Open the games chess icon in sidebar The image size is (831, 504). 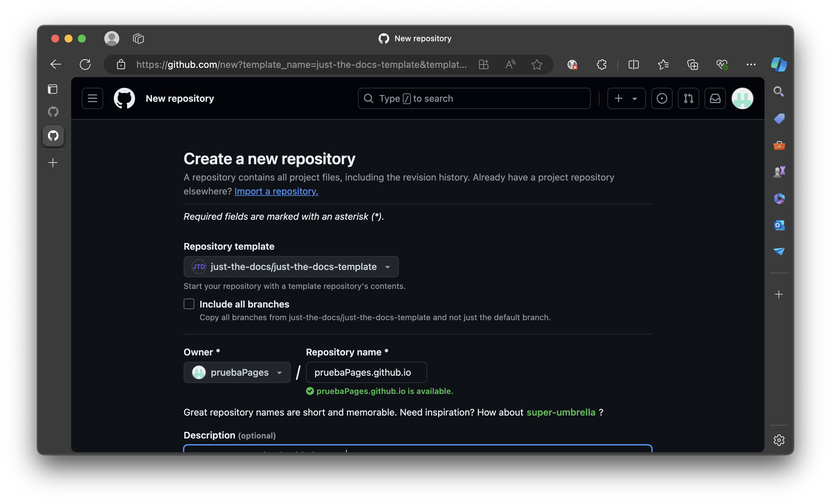pyautogui.click(x=779, y=172)
